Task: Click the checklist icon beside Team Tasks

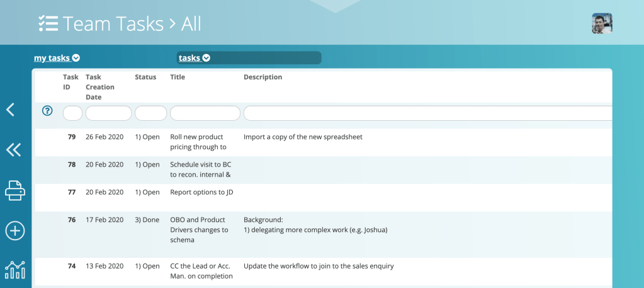Action: (x=48, y=23)
